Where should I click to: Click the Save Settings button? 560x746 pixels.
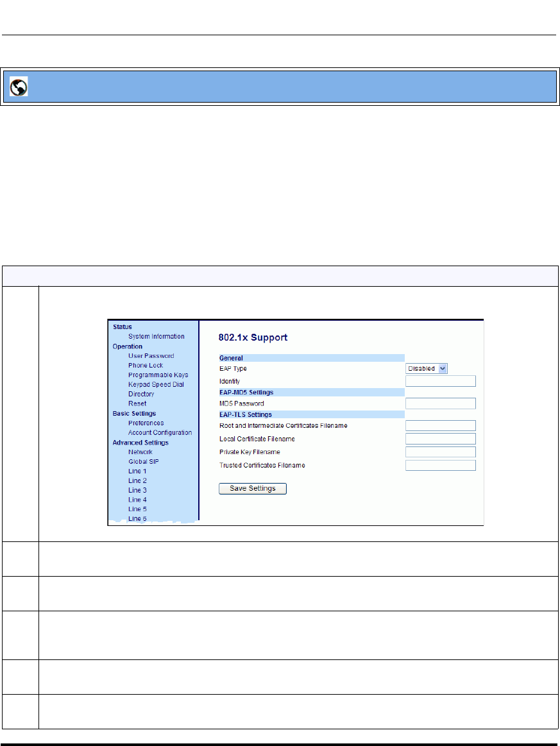coord(253,489)
